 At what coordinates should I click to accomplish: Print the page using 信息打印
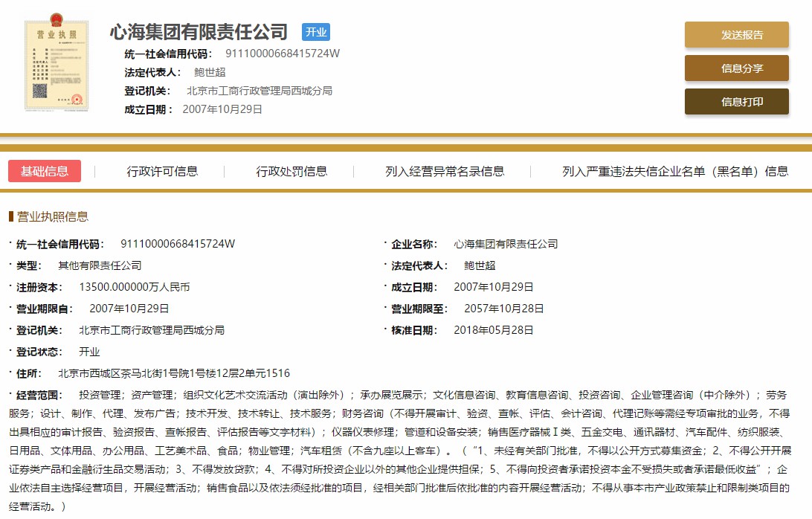[736, 102]
